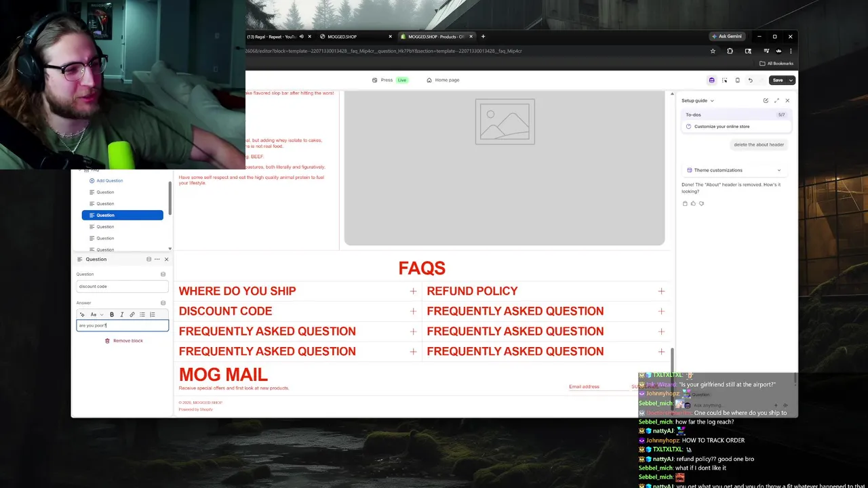The height and width of the screenshot is (488, 868).
Task: Toggle the numbered list icon in Answer toolbar
Action: (x=152, y=314)
